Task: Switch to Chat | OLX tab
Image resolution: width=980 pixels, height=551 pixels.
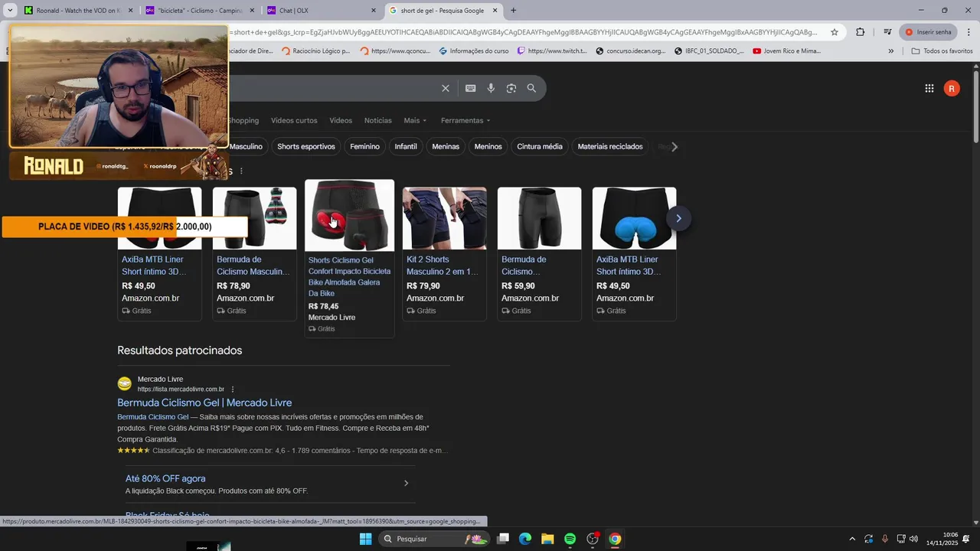Action: pos(322,11)
